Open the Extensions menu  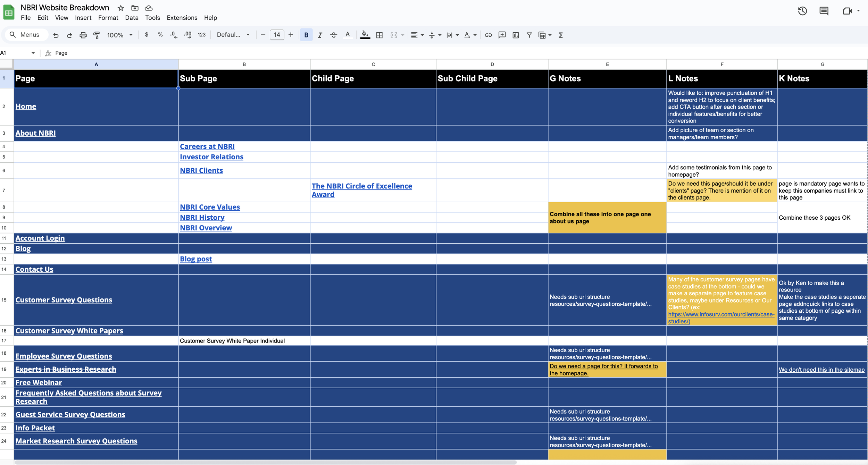pyautogui.click(x=182, y=18)
